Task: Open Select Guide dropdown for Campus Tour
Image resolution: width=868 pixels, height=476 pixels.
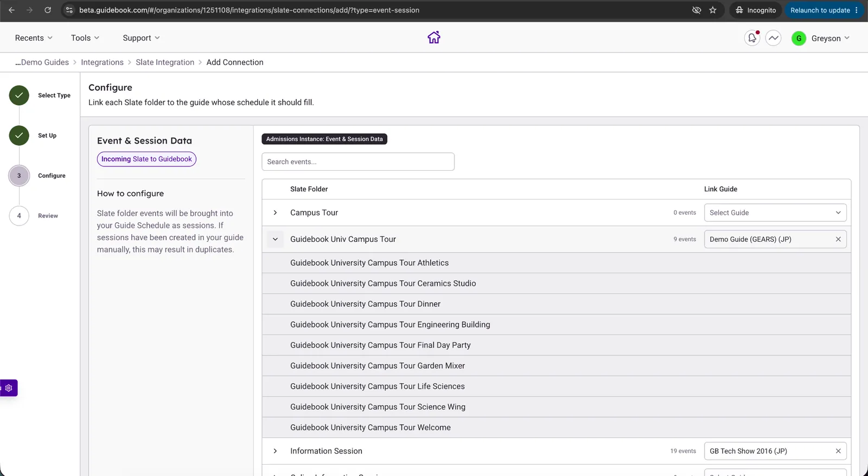Action: (775, 213)
